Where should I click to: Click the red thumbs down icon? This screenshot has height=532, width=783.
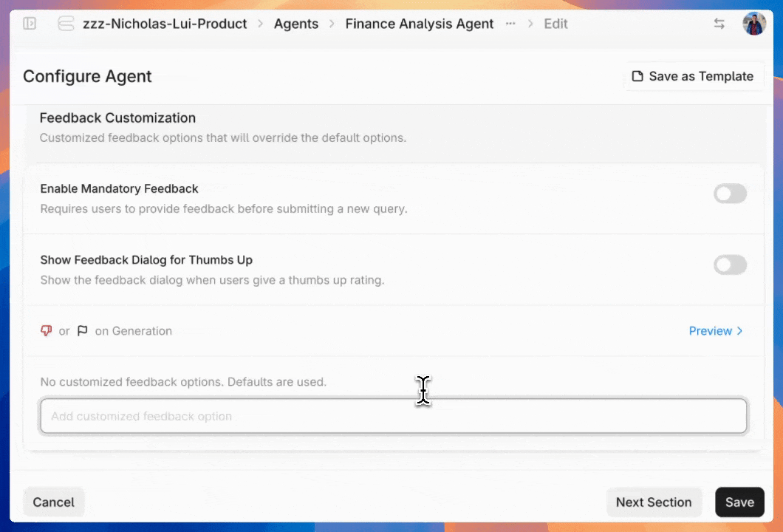coord(46,330)
